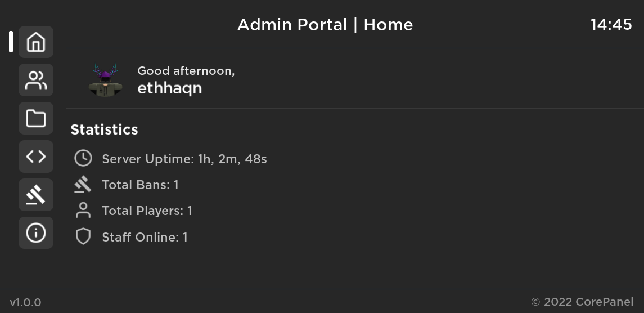Click the Server Uptime statistic text
Image resolution: width=644 pixels, height=313 pixels.
click(184, 159)
